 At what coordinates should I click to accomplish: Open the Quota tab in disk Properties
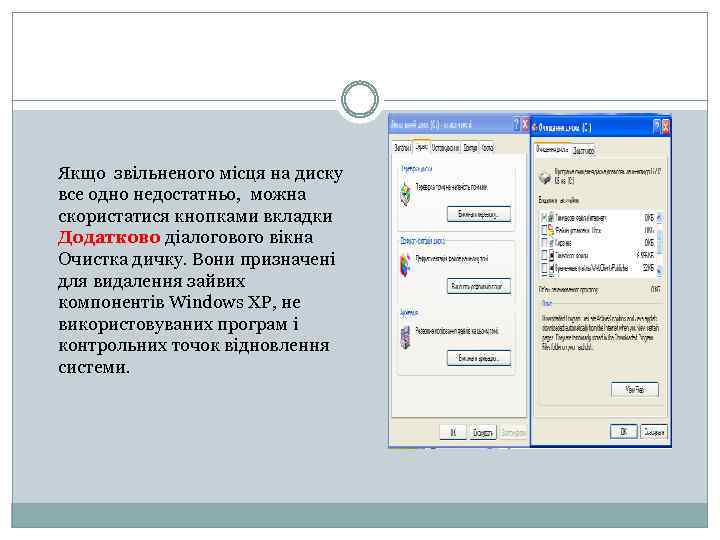click(x=487, y=148)
